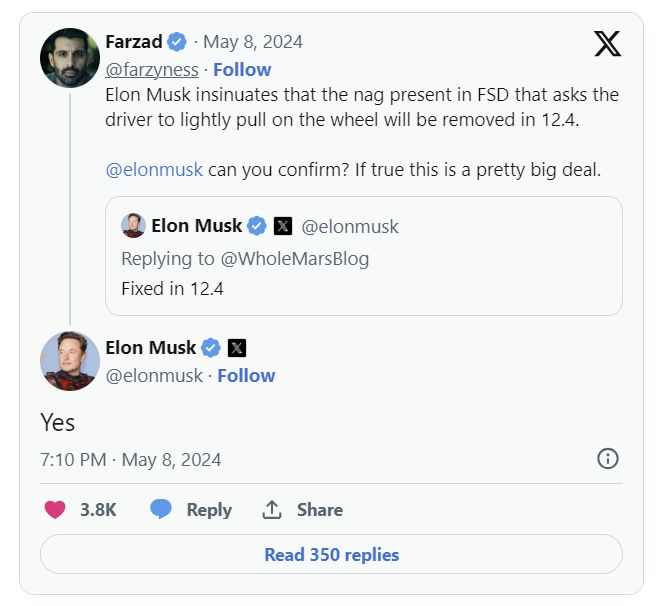Click the share upload icon
The width and height of the screenshot is (660, 606).
click(271, 509)
